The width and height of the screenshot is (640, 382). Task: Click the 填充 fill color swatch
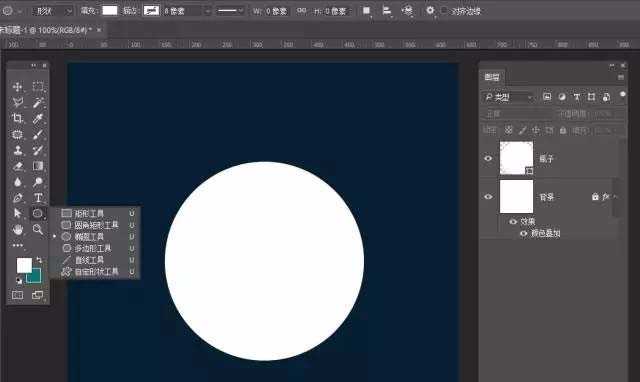click(110, 11)
